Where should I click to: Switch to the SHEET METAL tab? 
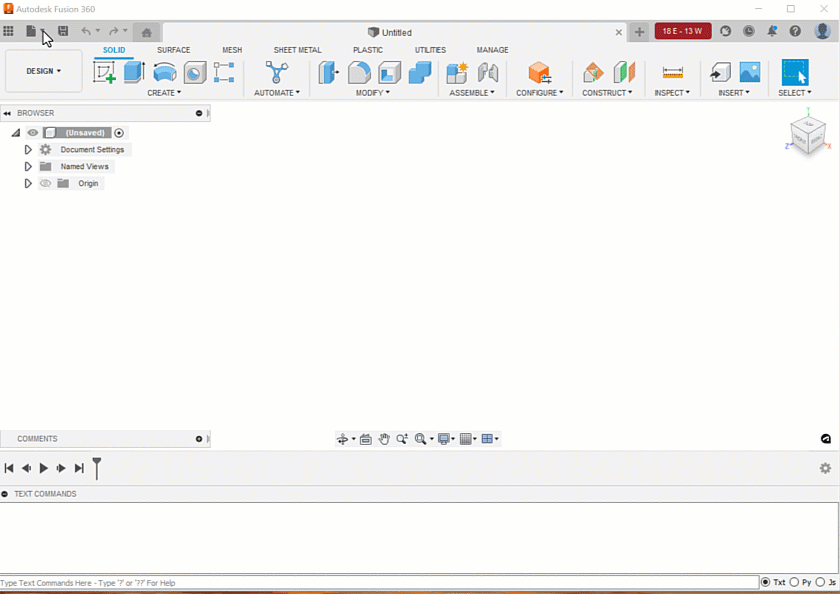click(x=297, y=50)
